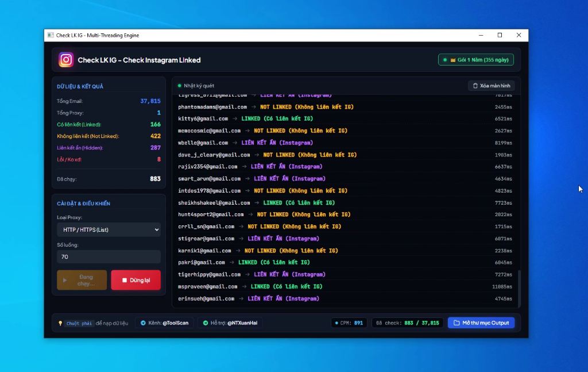Viewport: 588px width, 372px height.
Task: Click the app icon in the title bar
Action: [x=51, y=35]
